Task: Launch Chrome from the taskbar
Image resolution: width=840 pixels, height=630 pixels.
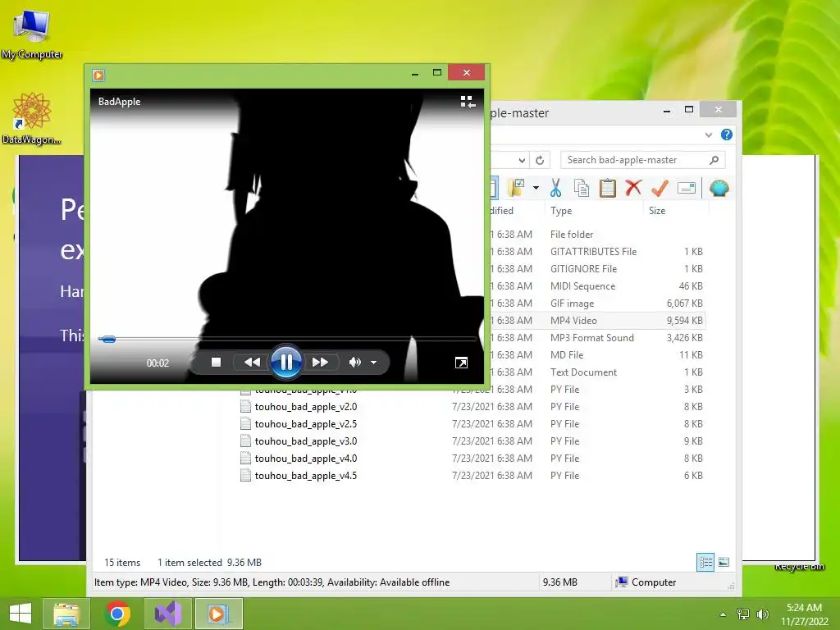Action: [x=117, y=614]
